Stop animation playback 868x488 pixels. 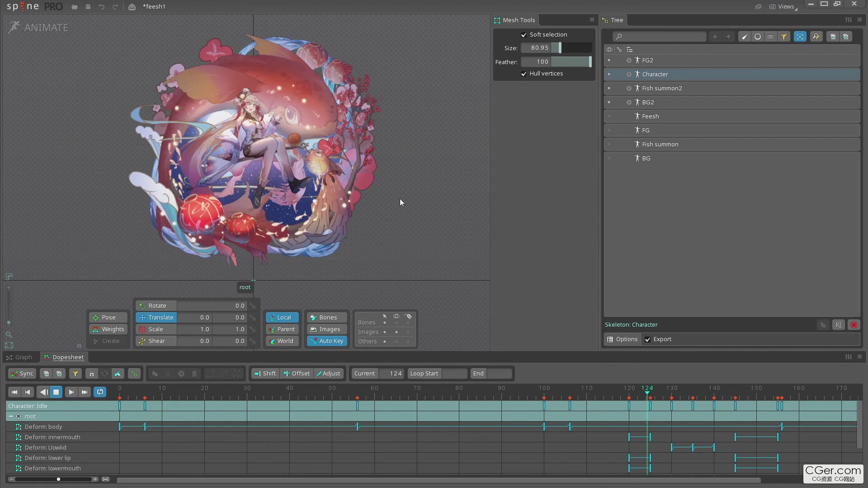coord(56,392)
